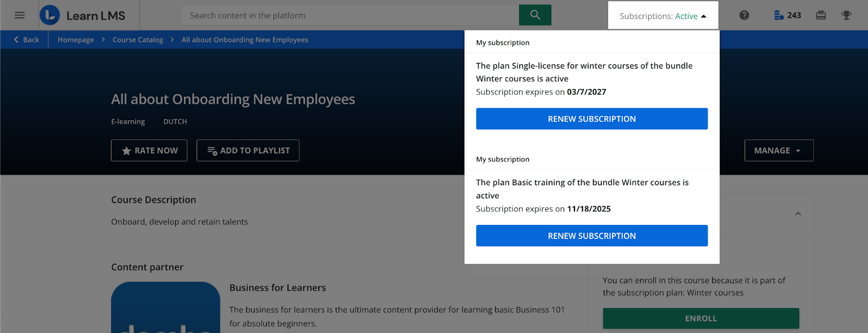The image size is (868, 333).
Task: Click the green ENROLL button
Action: 700,318
